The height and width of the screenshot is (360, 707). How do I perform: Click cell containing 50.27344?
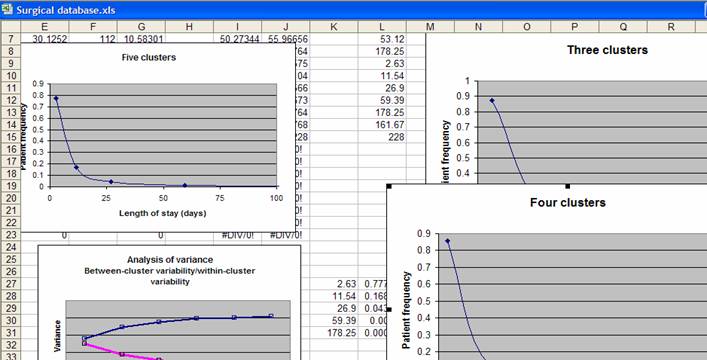[238, 39]
